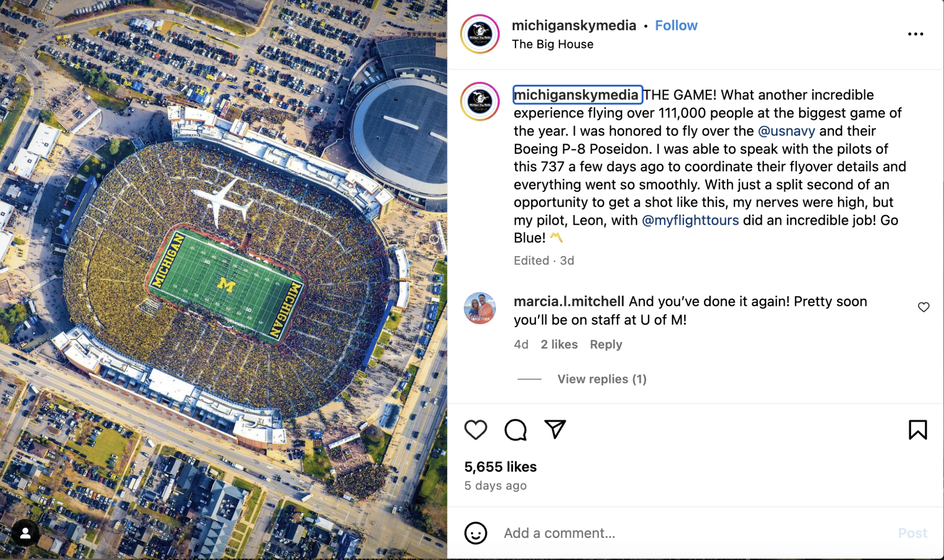This screenshot has width=944, height=560.
Task: View the 5,655 likes list
Action: click(x=501, y=467)
